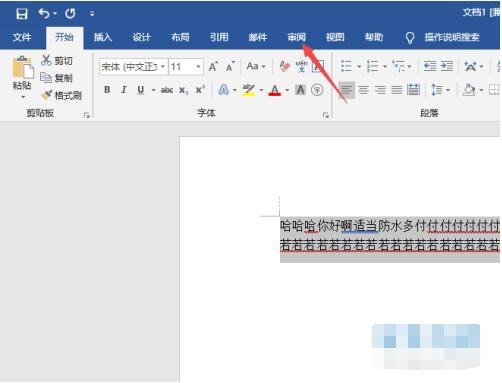Open the 审阅 ribbon tab
This screenshot has height=383, width=502.
tap(296, 37)
